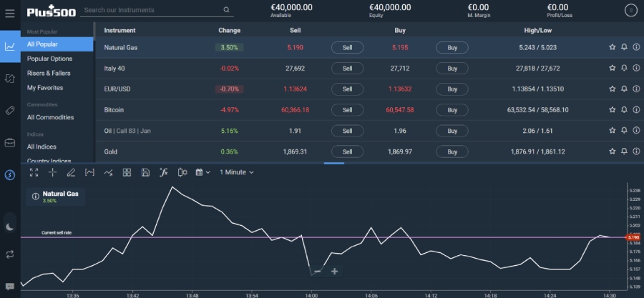
Task: Open the chart grid layout icon
Action: pos(127,172)
